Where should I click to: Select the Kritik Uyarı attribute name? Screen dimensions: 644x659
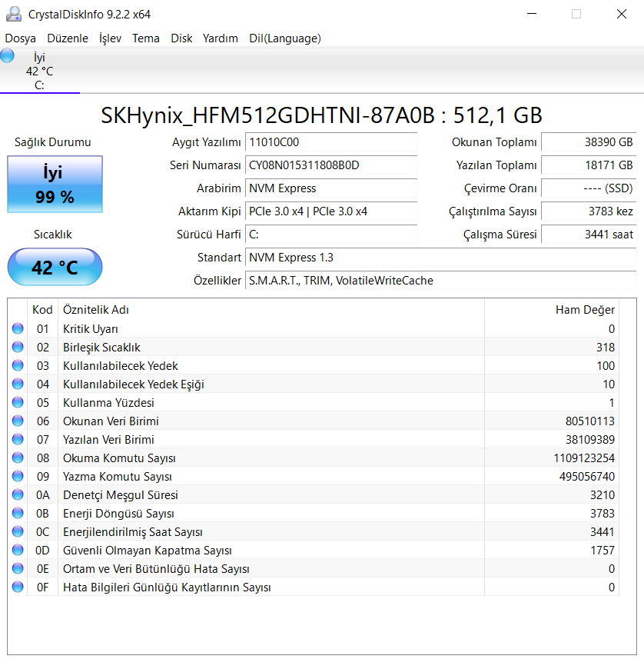coord(91,328)
